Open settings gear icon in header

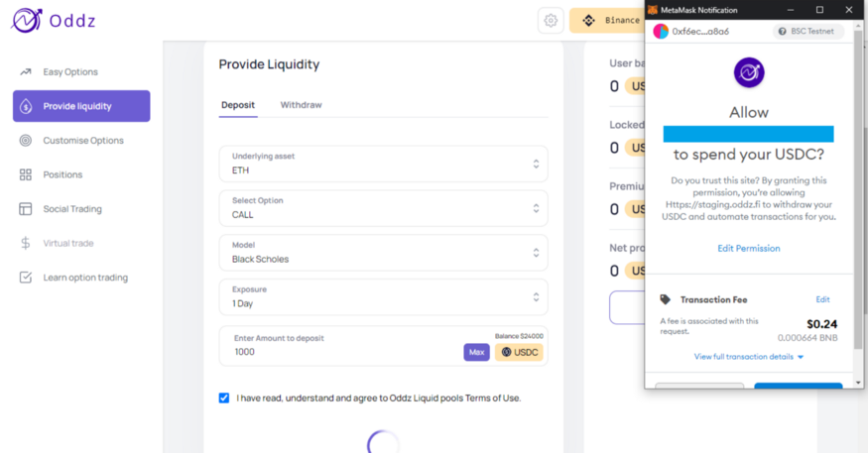pos(551,21)
